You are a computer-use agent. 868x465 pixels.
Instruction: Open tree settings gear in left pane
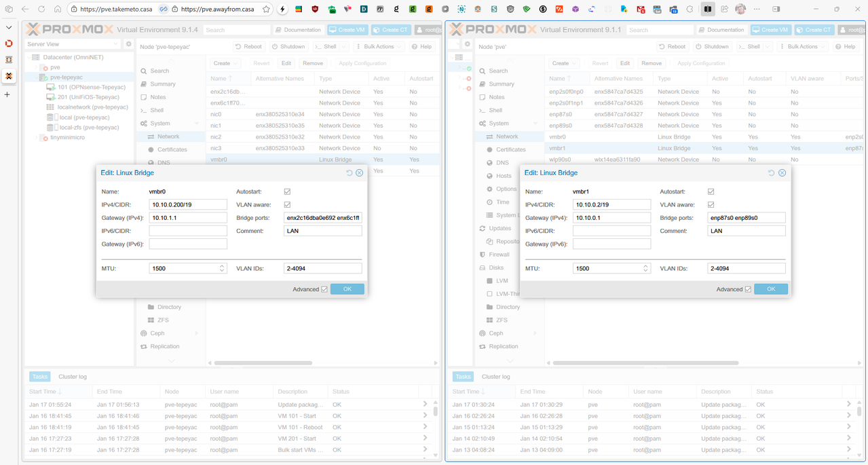point(129,44)
